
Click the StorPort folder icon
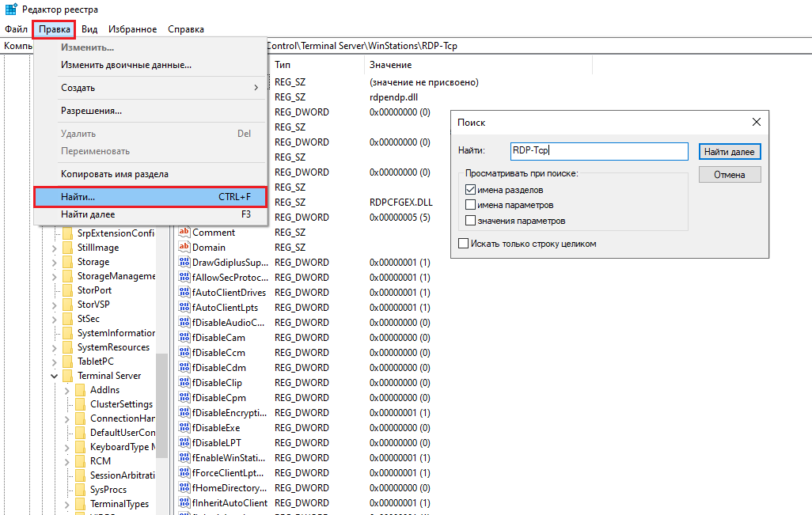click(67, 290)
